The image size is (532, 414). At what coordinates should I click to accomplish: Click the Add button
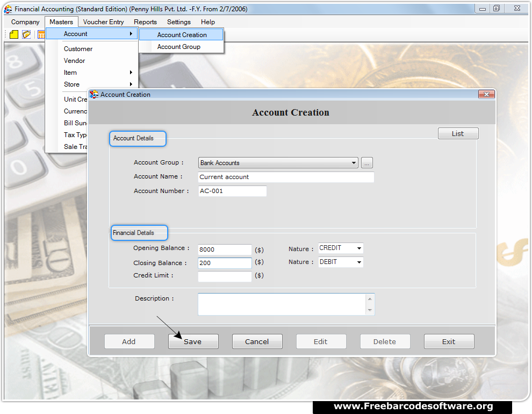tap(130, 341)
